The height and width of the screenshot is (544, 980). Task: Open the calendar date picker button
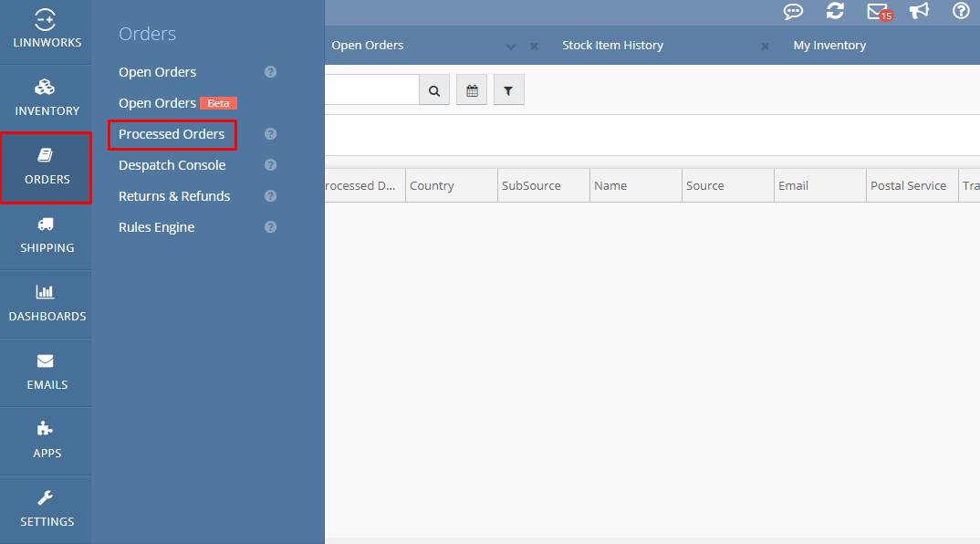472,90
